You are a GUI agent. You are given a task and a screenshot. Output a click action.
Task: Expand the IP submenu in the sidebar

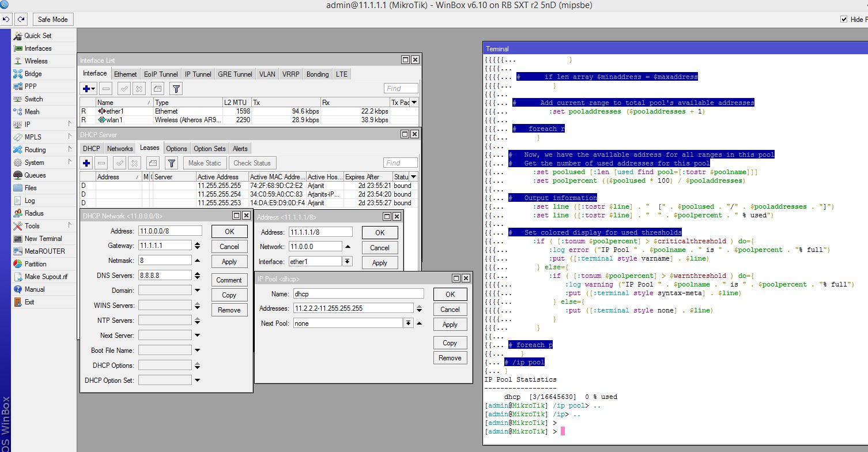point(70,125)
